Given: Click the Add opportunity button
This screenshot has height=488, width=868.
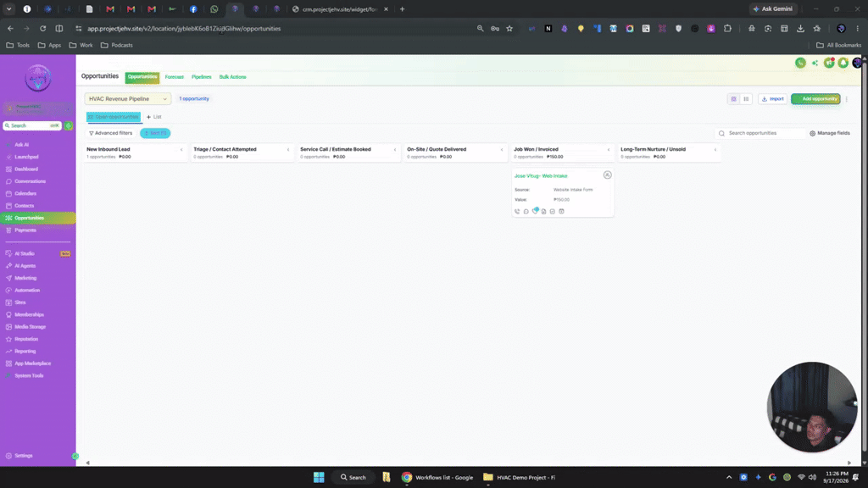Looking at the screenshot, I should coord(815,99).
